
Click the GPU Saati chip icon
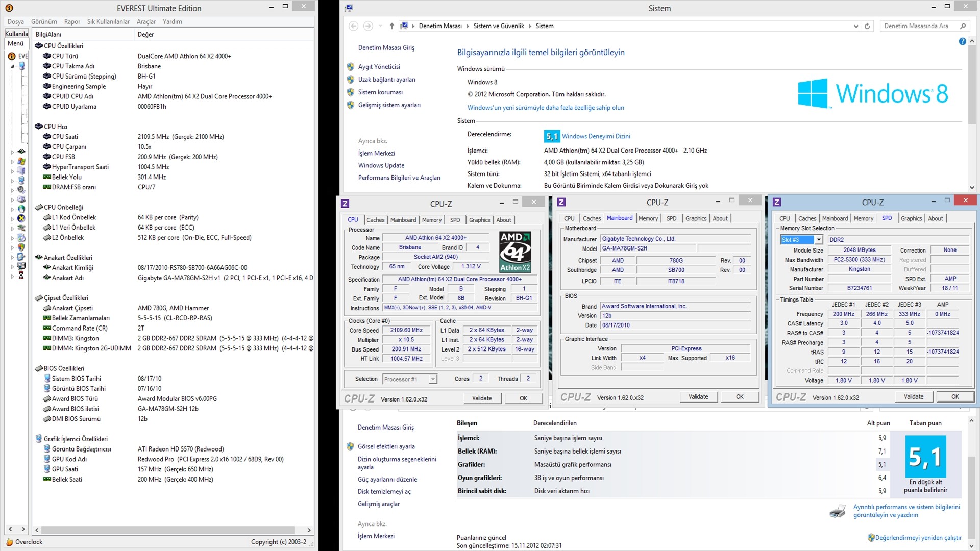[x=47, y=469]
